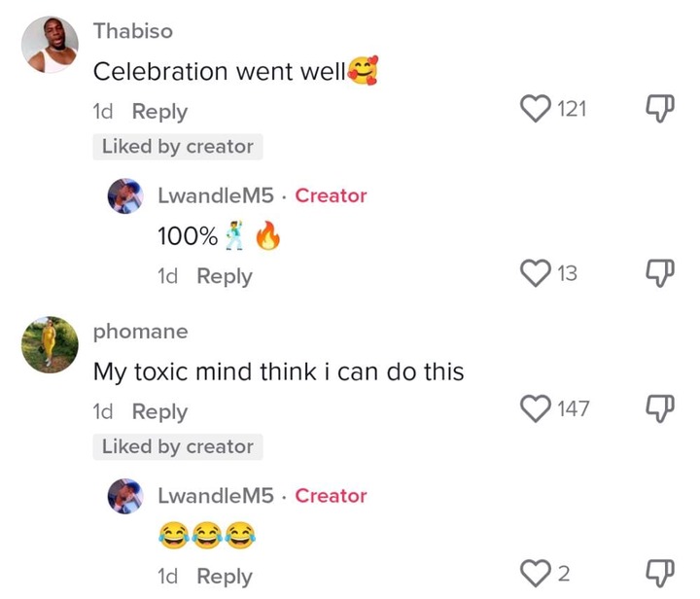Dislike the laughing emoji reply

[659, 574]
